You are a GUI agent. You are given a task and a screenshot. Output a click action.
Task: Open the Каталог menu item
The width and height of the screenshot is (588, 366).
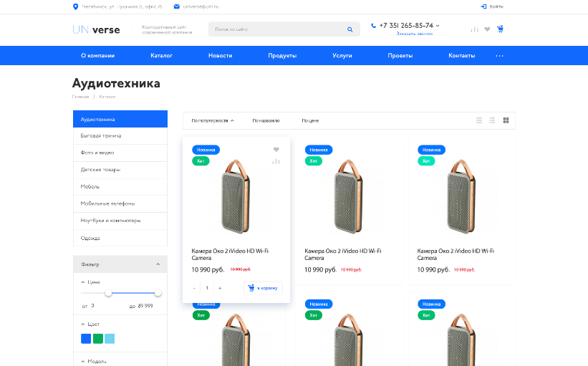(161, 56)
